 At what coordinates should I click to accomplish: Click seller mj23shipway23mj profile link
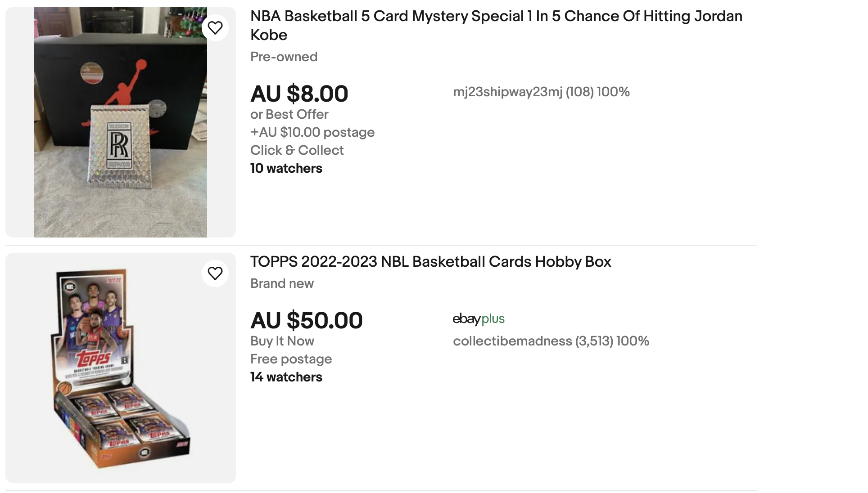[541, 92]
